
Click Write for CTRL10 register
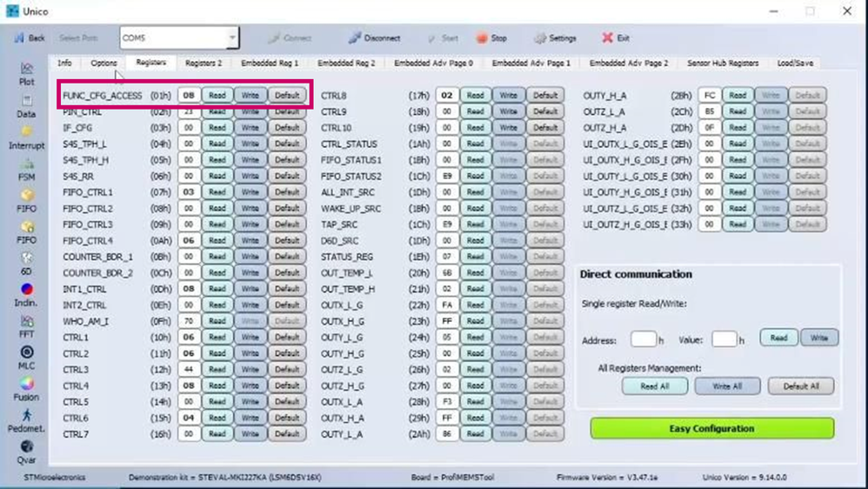(508, 127)
